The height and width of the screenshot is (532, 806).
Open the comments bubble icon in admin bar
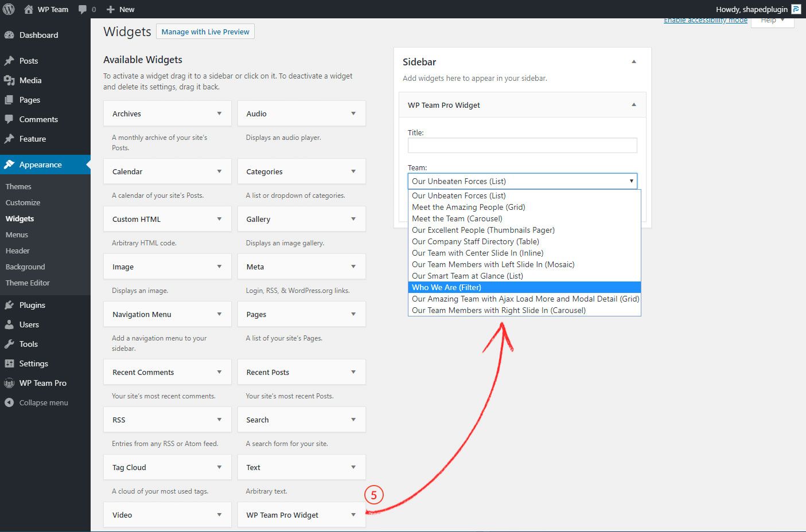coord(83,10)
